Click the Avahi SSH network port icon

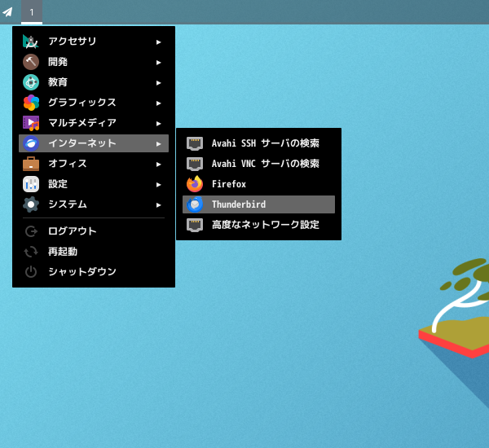pyautogui.click(x=195, y=143)
